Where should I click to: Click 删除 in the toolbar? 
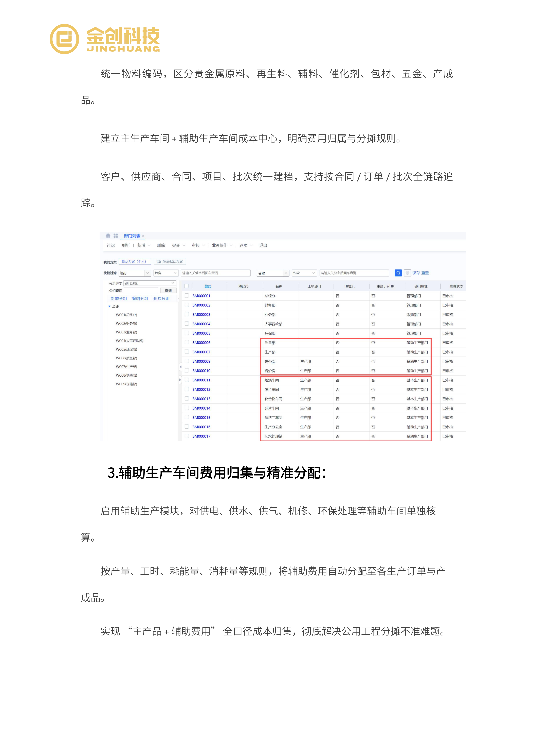click(x=161, y=245)
